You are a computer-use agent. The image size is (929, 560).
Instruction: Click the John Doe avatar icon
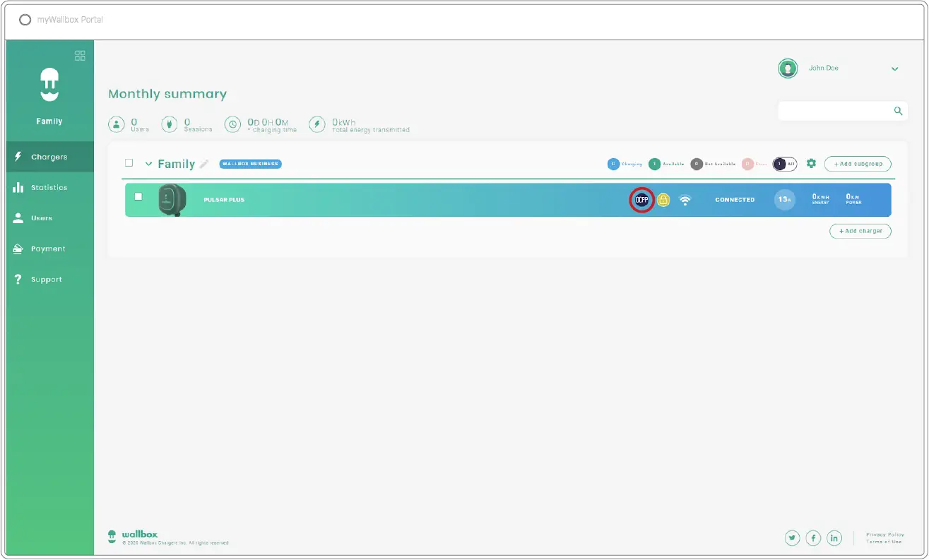coord(788,68)
